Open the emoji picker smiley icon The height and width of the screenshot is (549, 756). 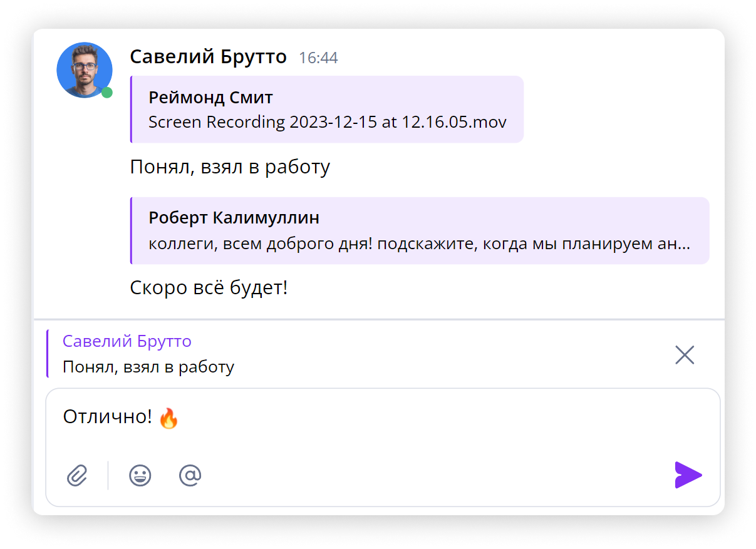coord(140,476)
